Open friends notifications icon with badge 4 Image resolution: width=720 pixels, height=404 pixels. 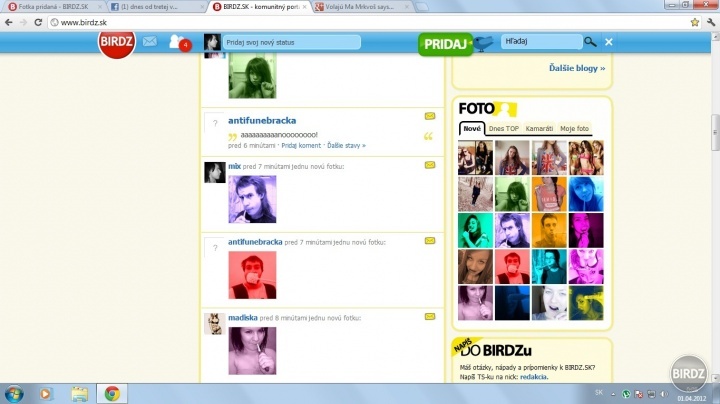[x=179, y=43]
